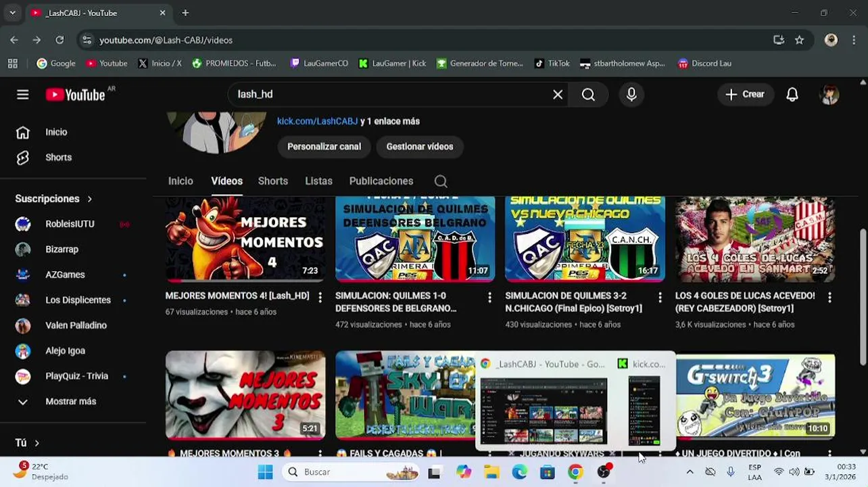Select the kick.com window preview thumbnail

tap(644, 411)
